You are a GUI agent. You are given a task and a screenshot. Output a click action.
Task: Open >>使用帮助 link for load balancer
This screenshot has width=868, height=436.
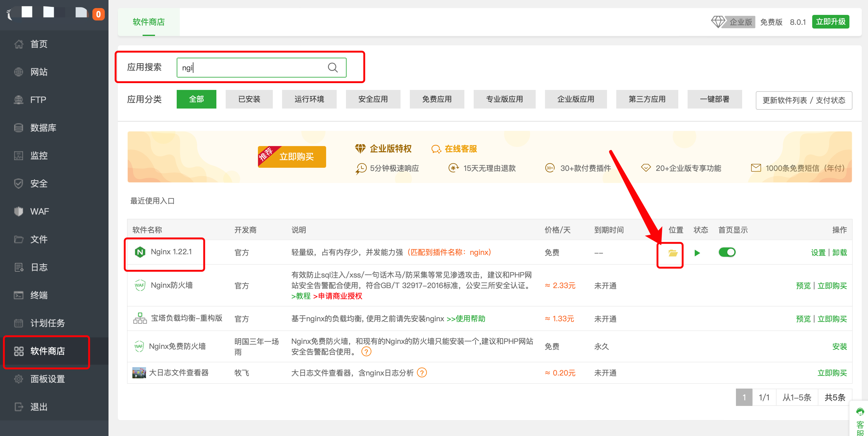466,319
